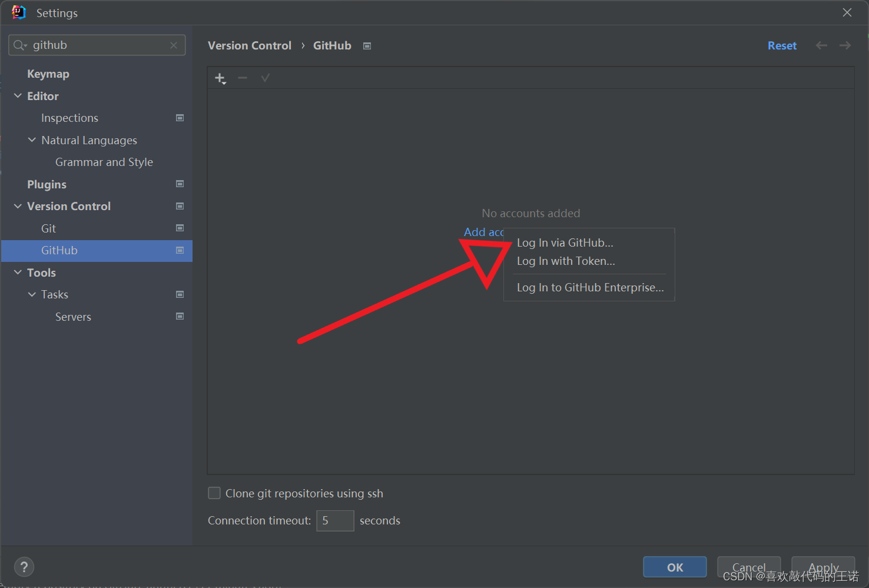Click the forward navigation arrow
869x588 pixels.
pyautogui.click(x=845, y=45)
